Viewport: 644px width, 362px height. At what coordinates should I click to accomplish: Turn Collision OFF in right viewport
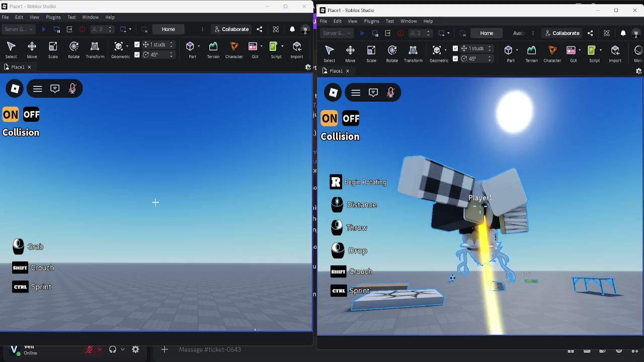tap(351, 119)
